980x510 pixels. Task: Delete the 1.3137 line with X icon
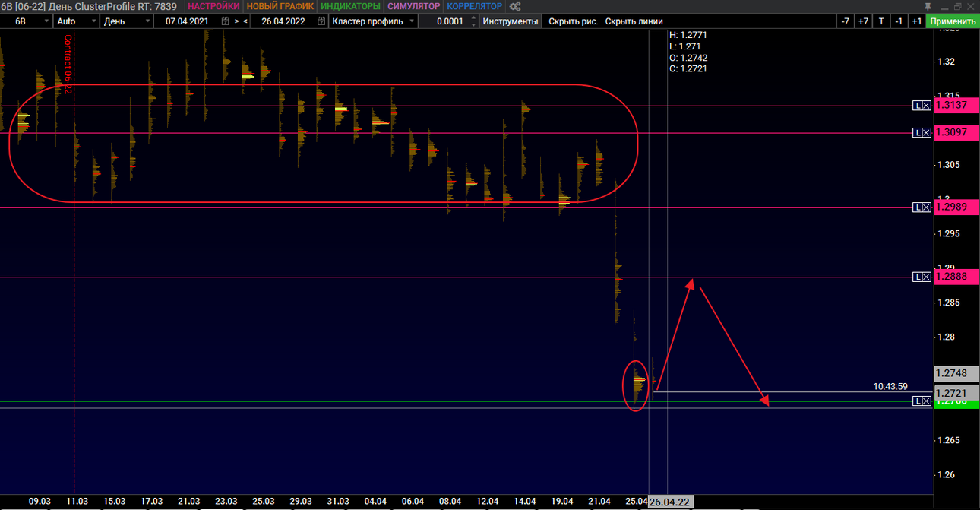[x=926, y=106]
